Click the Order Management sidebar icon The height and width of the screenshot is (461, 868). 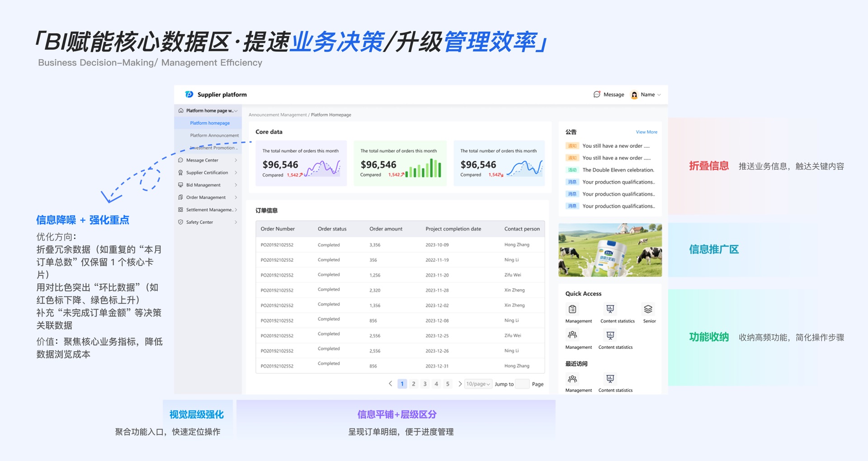point(181,197)
